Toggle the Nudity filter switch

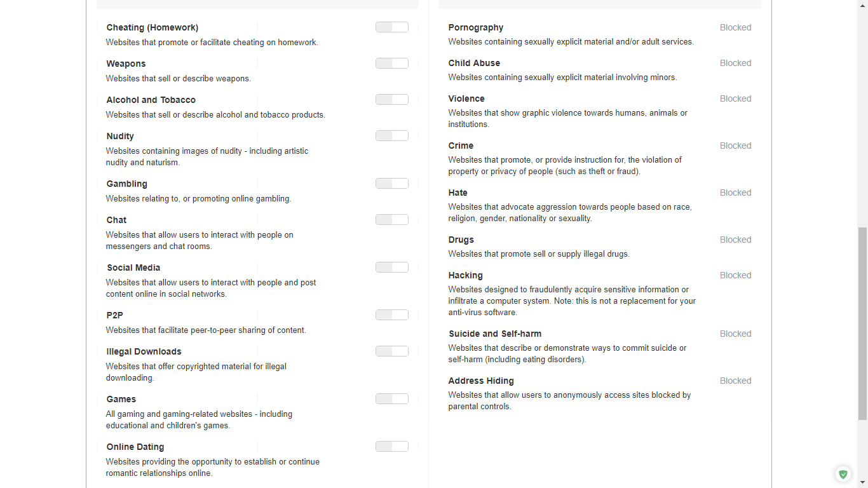391,136
